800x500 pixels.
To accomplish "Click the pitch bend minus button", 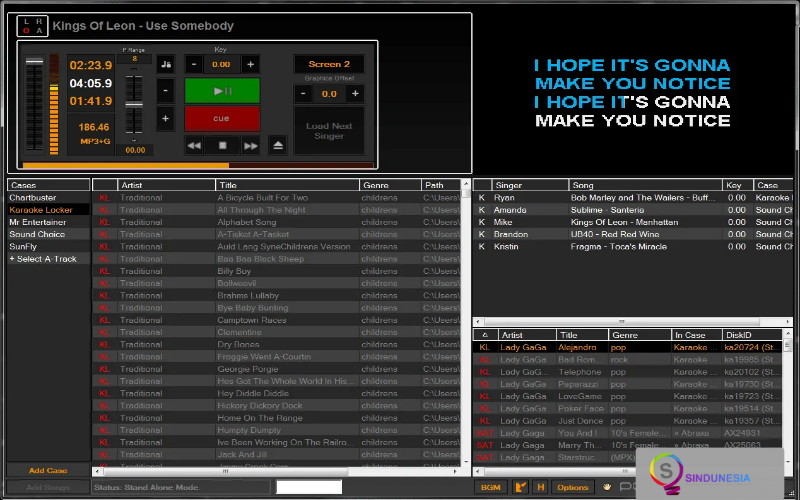I will click(x=165, y=91).
